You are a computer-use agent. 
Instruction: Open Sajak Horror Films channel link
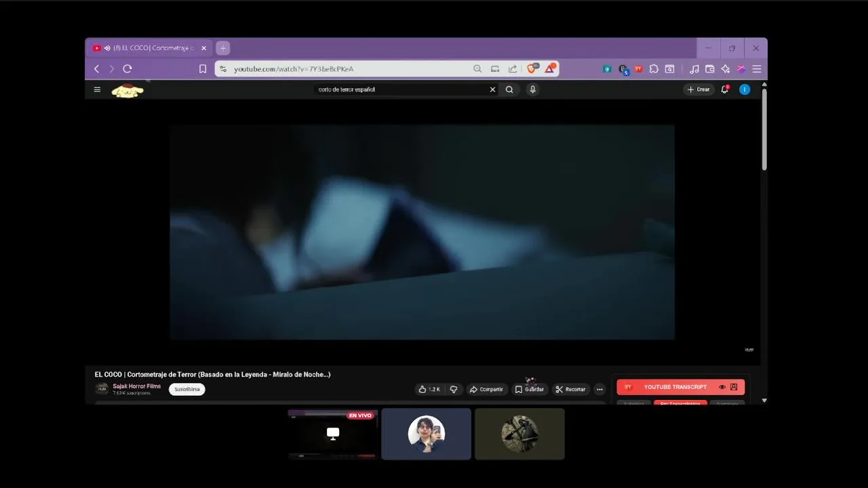tap(136, 386)
